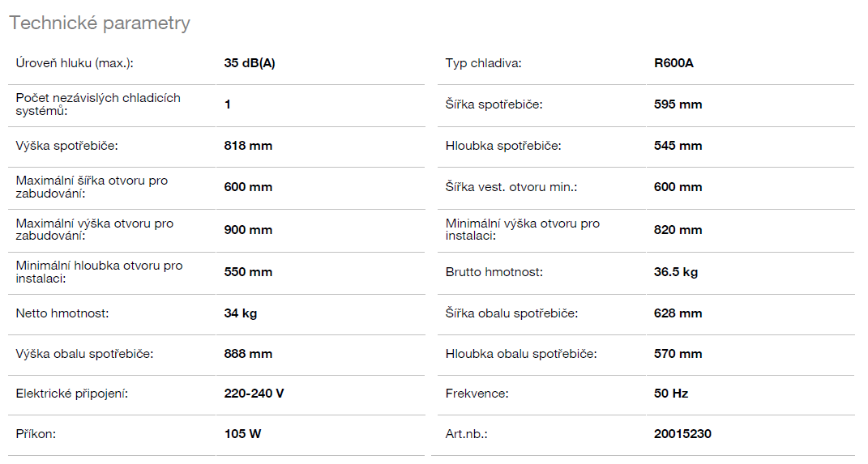Click the Výška obalu spotřebiče value 888 mm
Image resolution: width=868 pixels, height=464 pixels.
248,354
